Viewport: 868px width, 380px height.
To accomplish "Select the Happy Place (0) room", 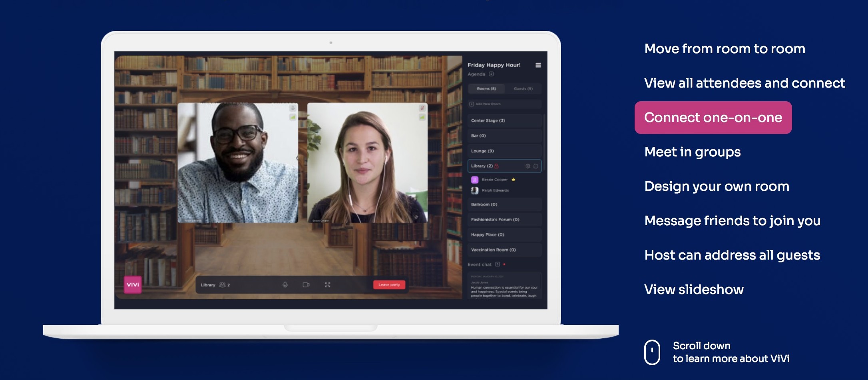I will (505, 235).
